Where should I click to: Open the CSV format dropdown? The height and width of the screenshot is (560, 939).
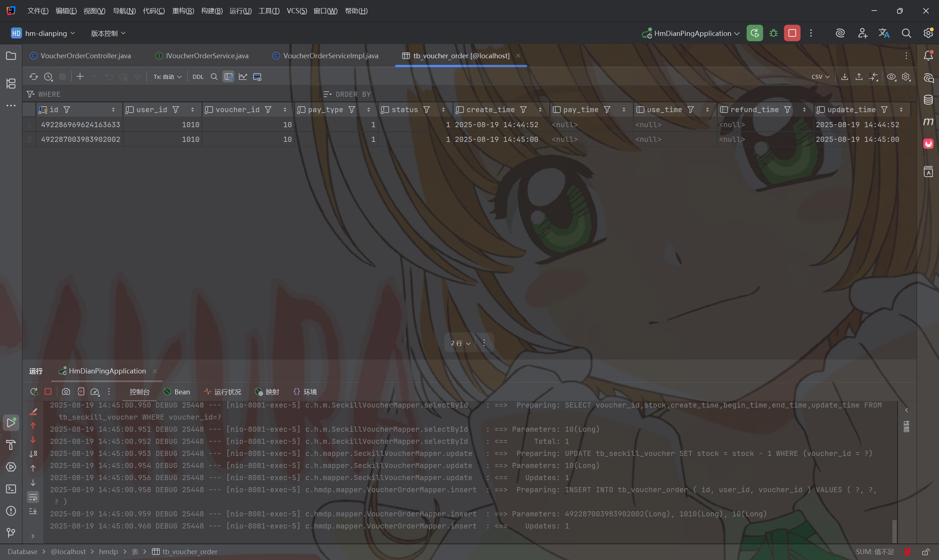pos(820,77)
